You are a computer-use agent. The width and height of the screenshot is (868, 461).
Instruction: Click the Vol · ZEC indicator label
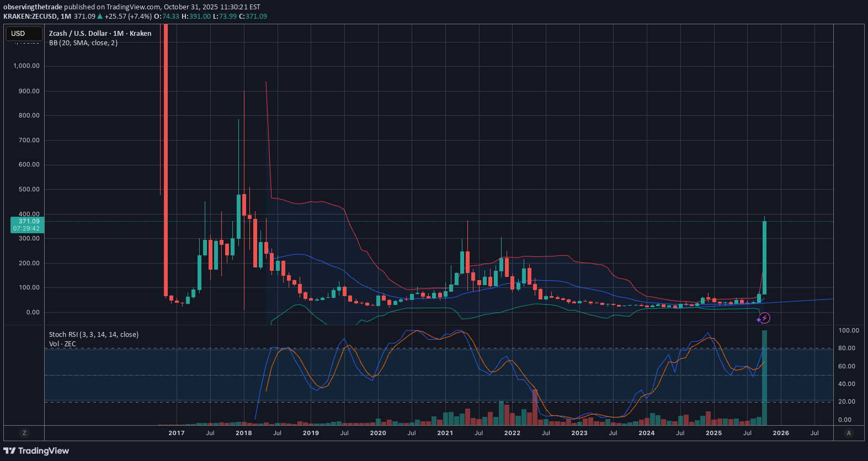coord(62,344)
